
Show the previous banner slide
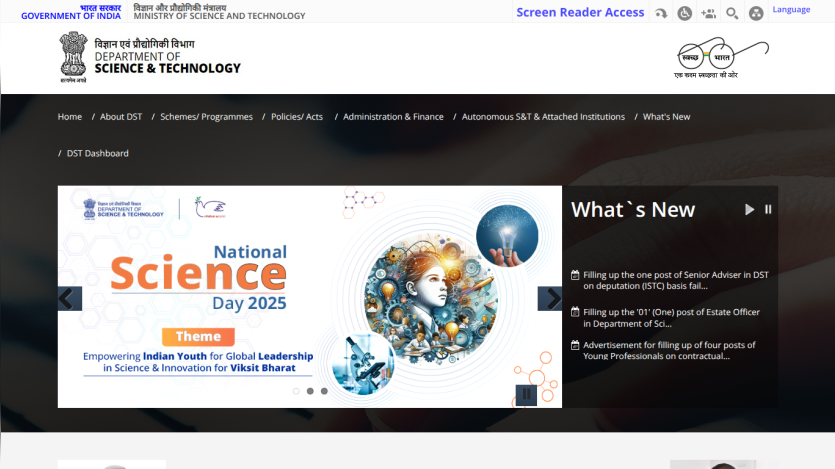[70, 299]
